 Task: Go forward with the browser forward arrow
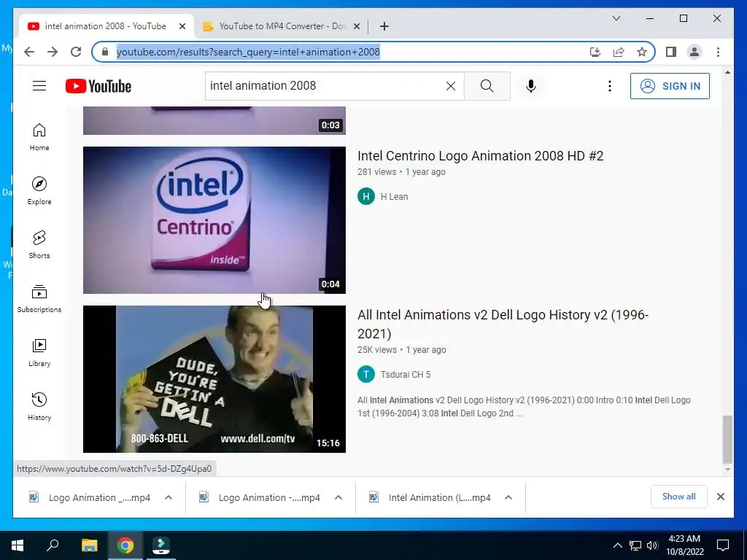click(x=53, y=52)
